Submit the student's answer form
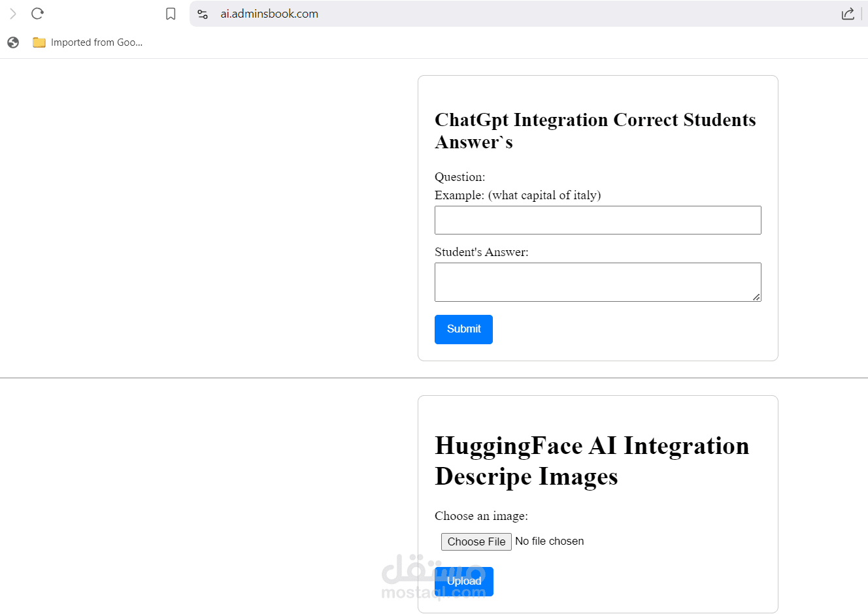The height and width of the screenshot is (614, 868). [463, 329]
